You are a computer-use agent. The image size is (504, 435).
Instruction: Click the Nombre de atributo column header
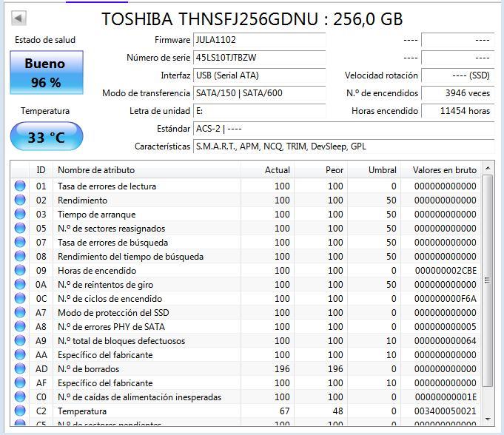pos(147,170)
